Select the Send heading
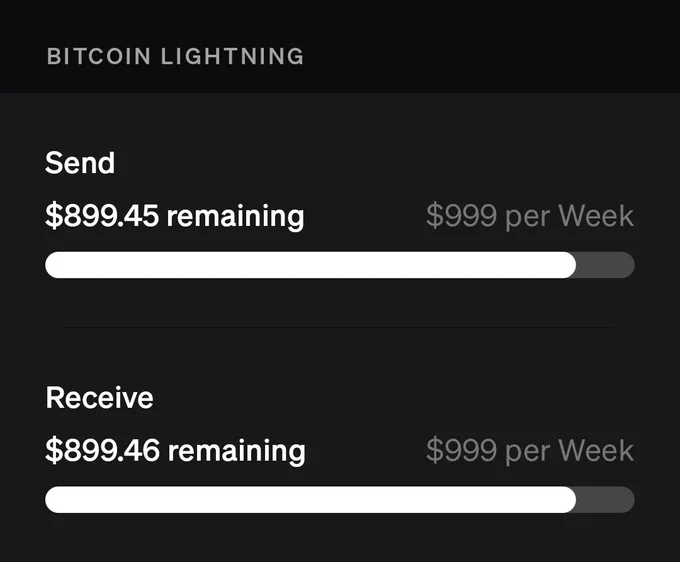Screen dimensions: 680x562 [80, 163]
